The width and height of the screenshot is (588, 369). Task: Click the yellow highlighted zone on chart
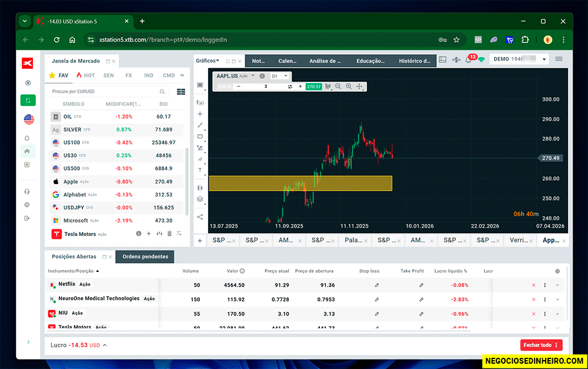[x=300, y=183]
